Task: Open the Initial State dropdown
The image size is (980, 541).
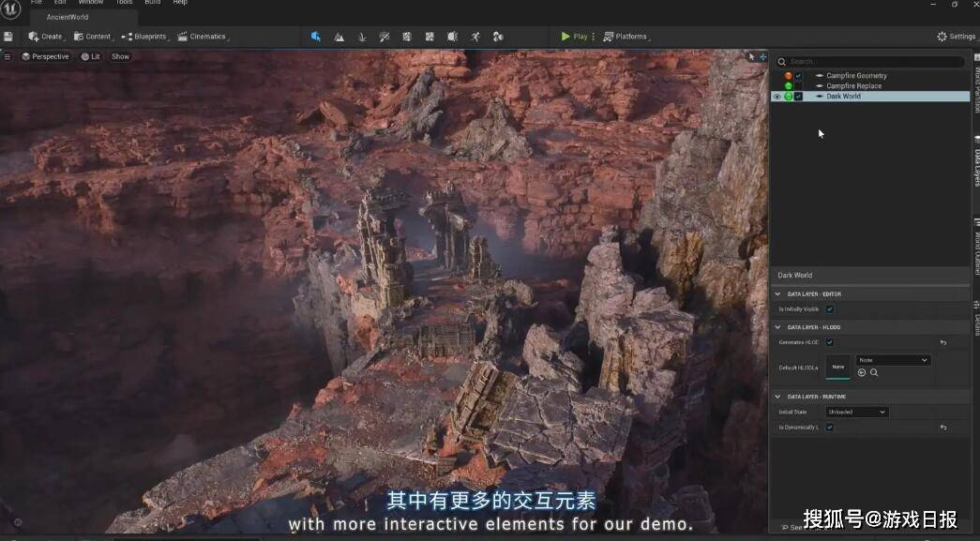Action: (x=856, y=412)
